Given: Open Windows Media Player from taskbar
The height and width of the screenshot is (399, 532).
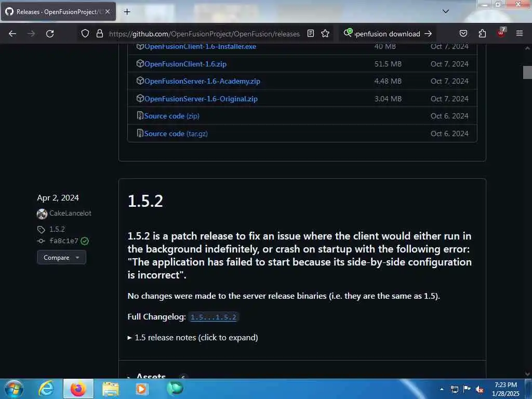Looking at the screenshot, I should pyautogui.click(x=141, y=389).
